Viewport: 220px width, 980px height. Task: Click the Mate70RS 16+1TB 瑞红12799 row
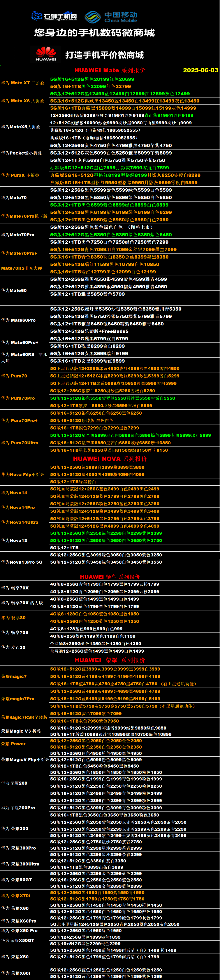point(135,272)
